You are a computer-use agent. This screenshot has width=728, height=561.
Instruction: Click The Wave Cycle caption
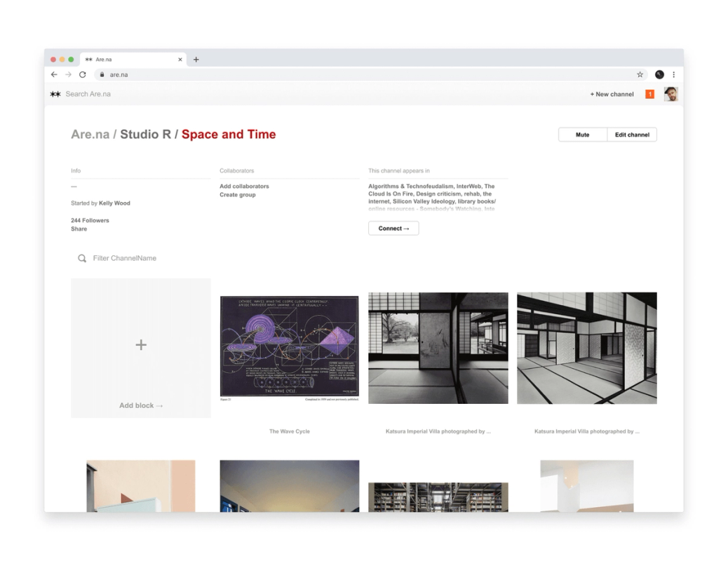coord(289,431)
